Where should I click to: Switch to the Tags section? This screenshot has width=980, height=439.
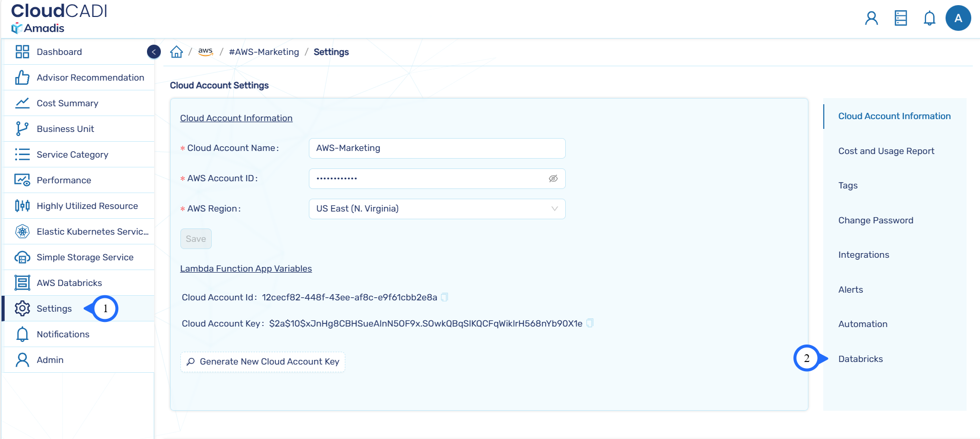(848, 185)
